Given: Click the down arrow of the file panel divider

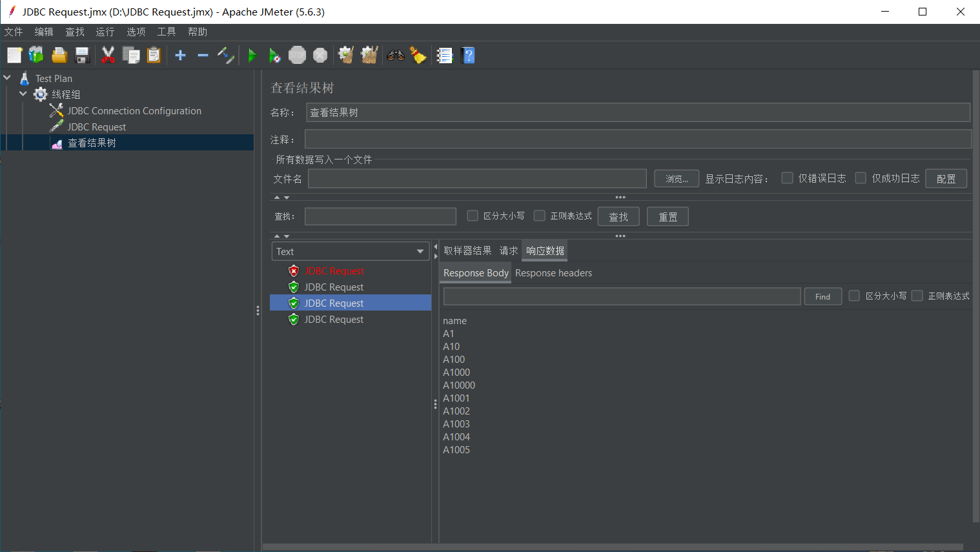Looking at the screenshot, I should click(287, 198).
